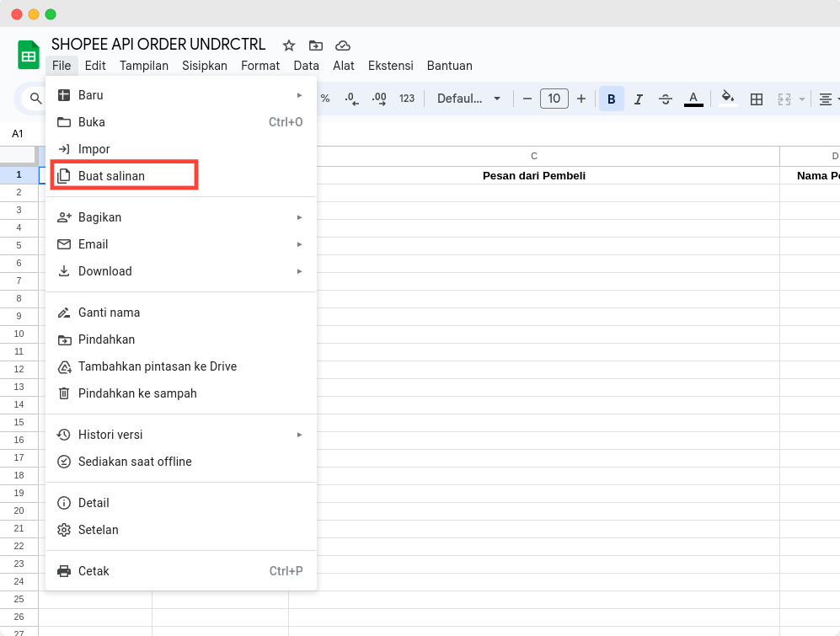840x636 pixels.
Task: Select row 1 header
Action: [19, 174]
